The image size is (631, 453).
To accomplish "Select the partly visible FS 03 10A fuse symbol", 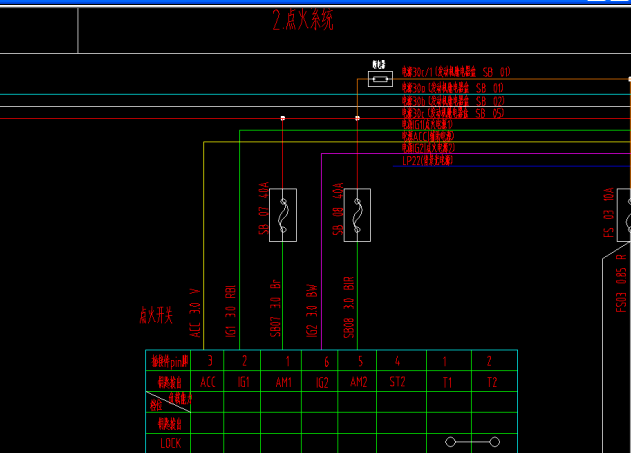I will 624,215.
